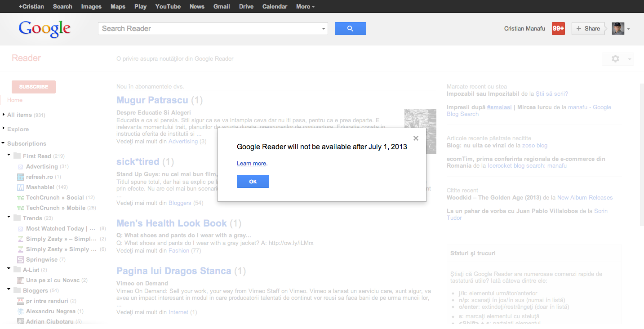Open Pagina lui Dragos Stanca link

pyautogui.click(x=174, y=271)
